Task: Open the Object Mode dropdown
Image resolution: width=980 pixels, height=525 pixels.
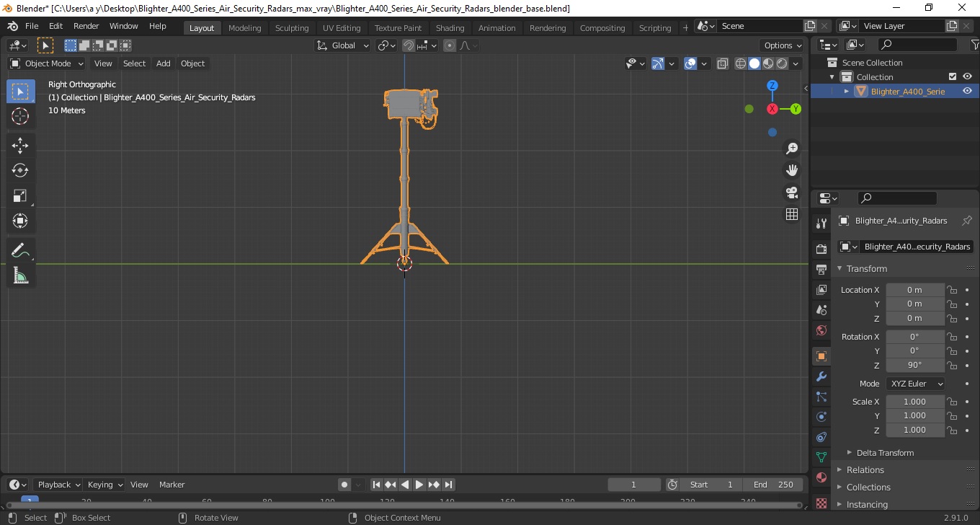Action: pos(47,63)
